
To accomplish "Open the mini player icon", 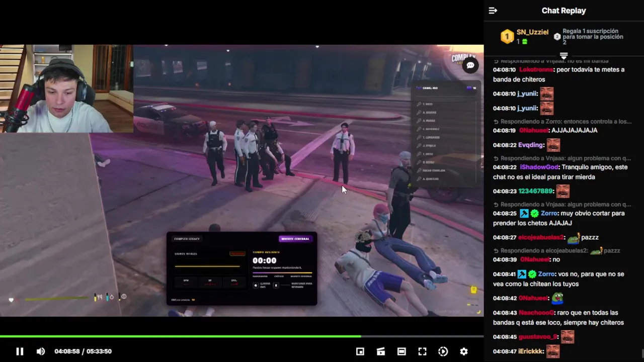I will [360, 351].
